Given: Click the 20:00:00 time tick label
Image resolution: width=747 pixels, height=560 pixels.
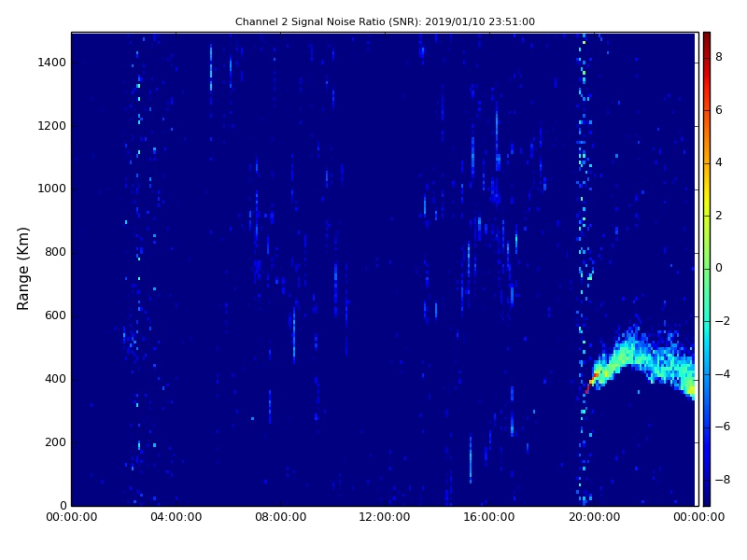Looking at the screenshot, I should (x=594, y=517).
